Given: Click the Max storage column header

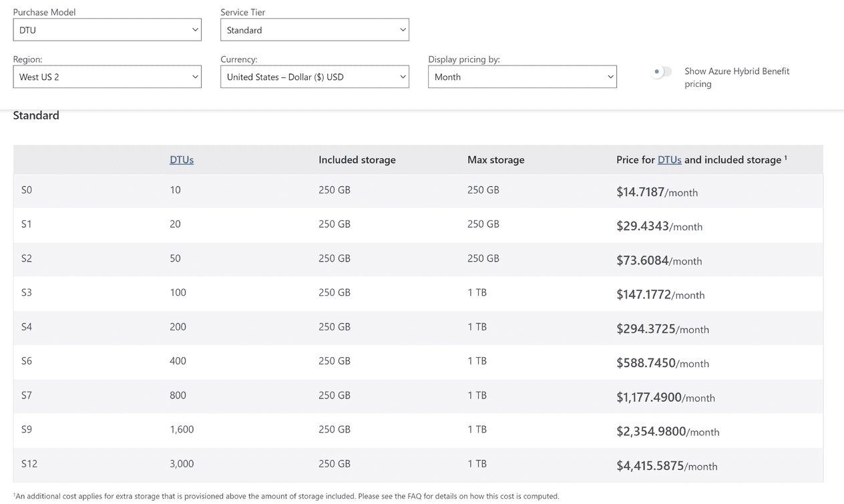Looking at the screenshot, I should (x=495, y=160).
